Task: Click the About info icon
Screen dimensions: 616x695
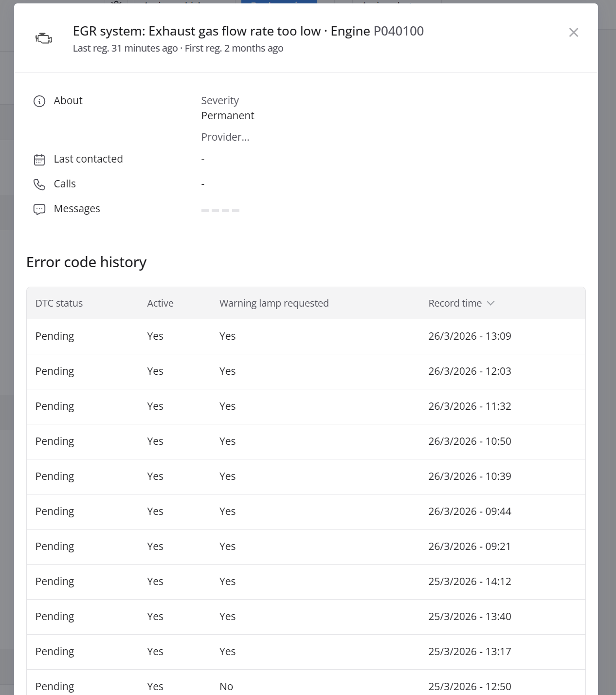Action: coord(39,101)
